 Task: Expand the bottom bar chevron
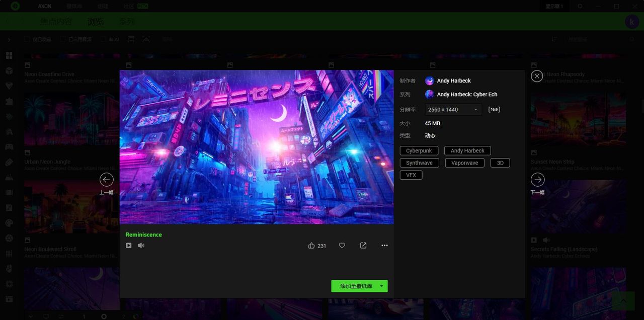point(31,316)
